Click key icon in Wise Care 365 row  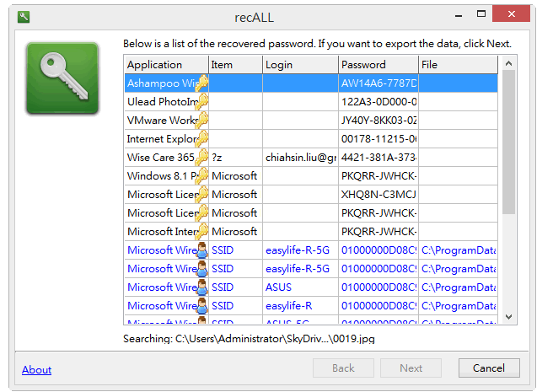click(202, 158)
